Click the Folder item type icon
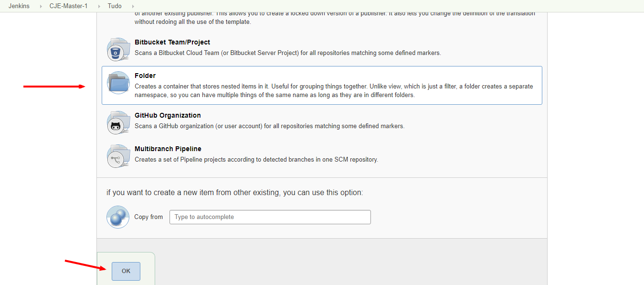This screenshot has width=644, height=285. point(118,83)
